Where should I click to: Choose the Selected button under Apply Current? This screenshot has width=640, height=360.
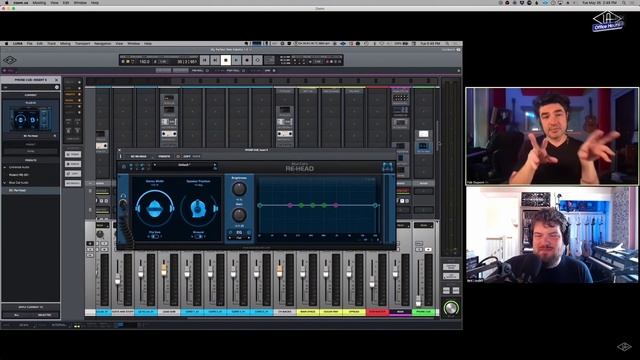pyautogui.click(x=45, y=315)
